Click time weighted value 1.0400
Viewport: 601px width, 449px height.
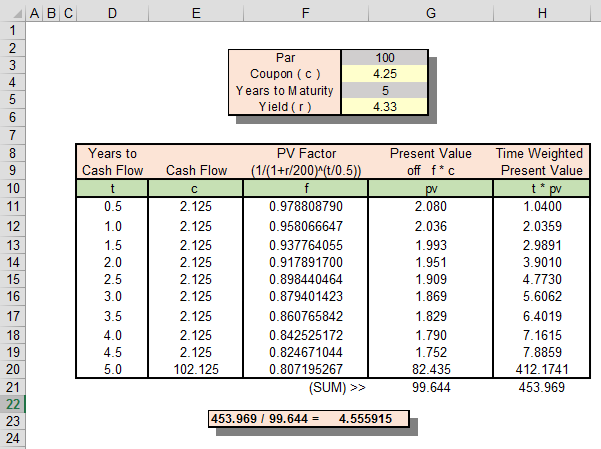(x=542, y=206)
